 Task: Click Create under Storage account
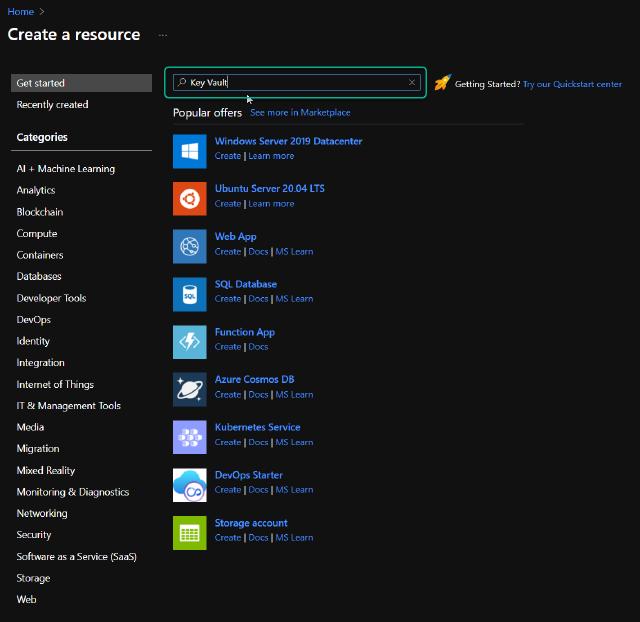(x=227, y=538)
